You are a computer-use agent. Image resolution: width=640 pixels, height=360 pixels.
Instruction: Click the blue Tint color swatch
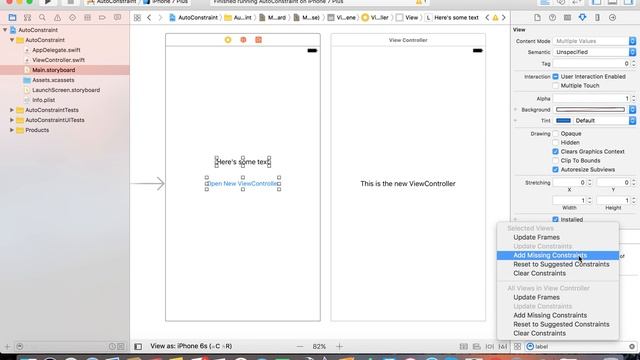(x=563, y=120)
